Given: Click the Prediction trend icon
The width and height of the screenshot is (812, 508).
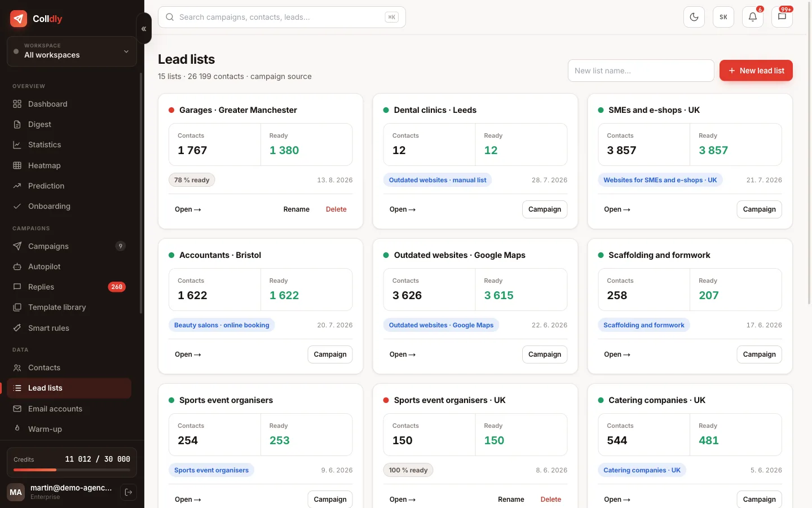Looking at the screenshot, I should (x=17, y=186).
